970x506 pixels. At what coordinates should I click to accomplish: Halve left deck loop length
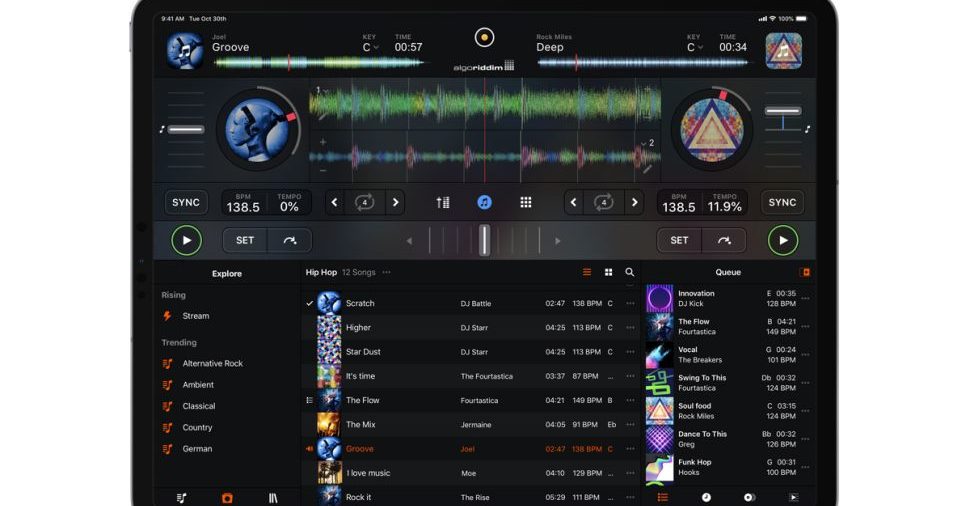click(335, 202)
